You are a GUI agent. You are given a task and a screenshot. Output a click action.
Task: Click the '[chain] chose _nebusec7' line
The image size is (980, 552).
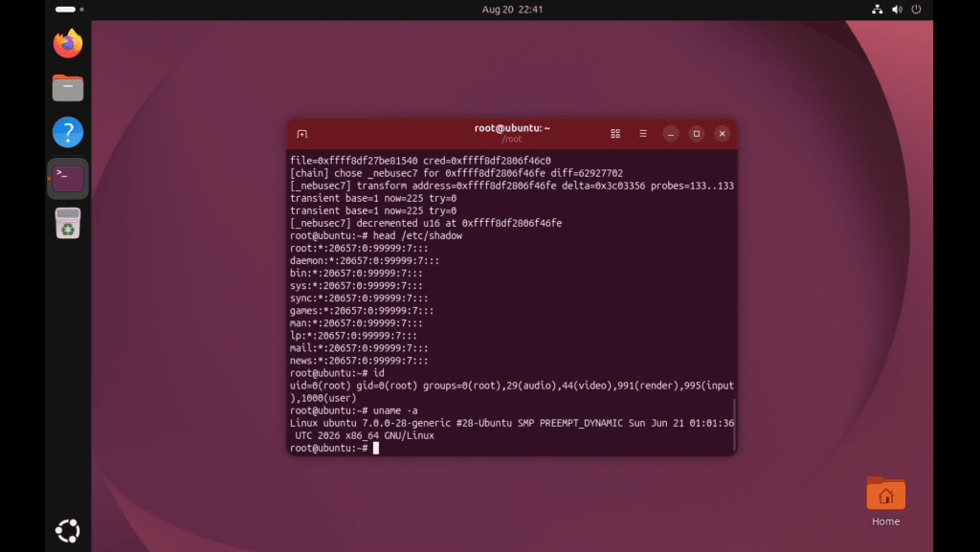pos(457,173)
